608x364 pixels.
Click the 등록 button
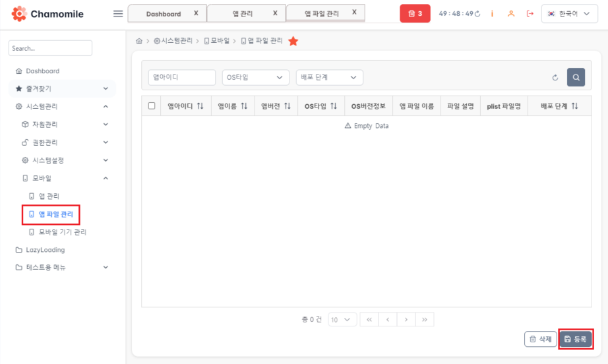576,339
